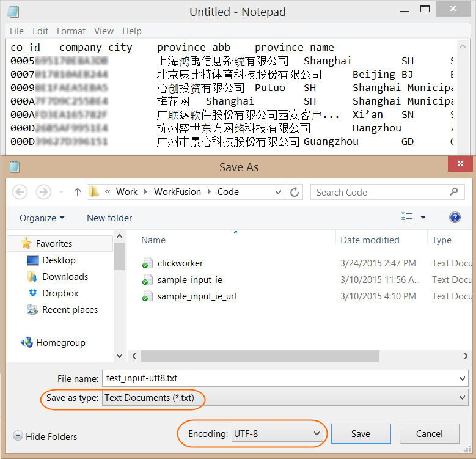Expand the address bar path history dropdown

tap(278, 192)
